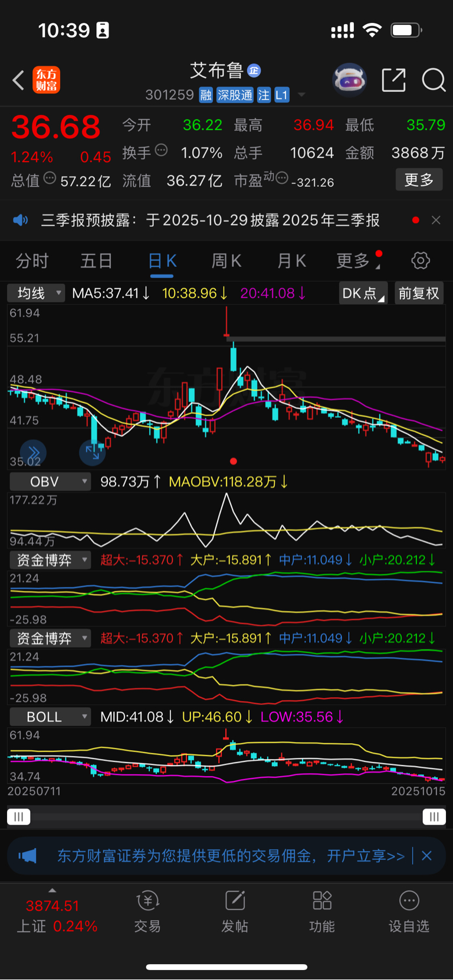Tap the 换手 info smiley icon
This screenshot has width=453, height=980.
(161, 150)
